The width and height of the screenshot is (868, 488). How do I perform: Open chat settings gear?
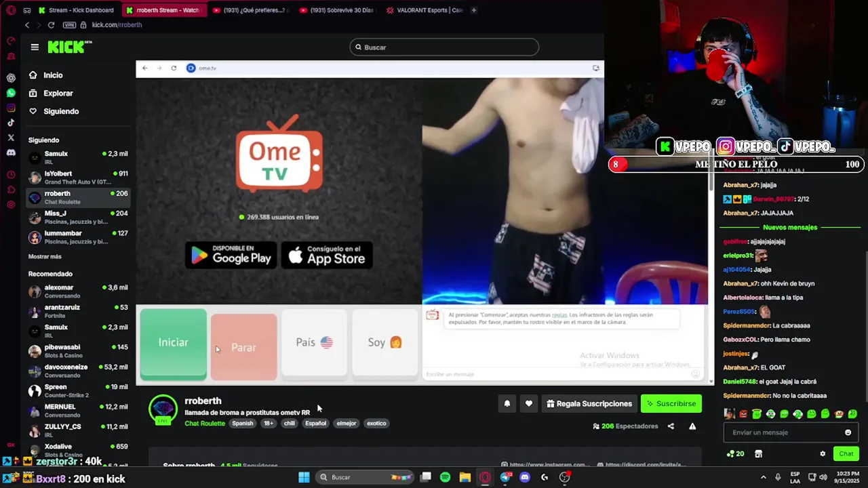click(823, 454)
